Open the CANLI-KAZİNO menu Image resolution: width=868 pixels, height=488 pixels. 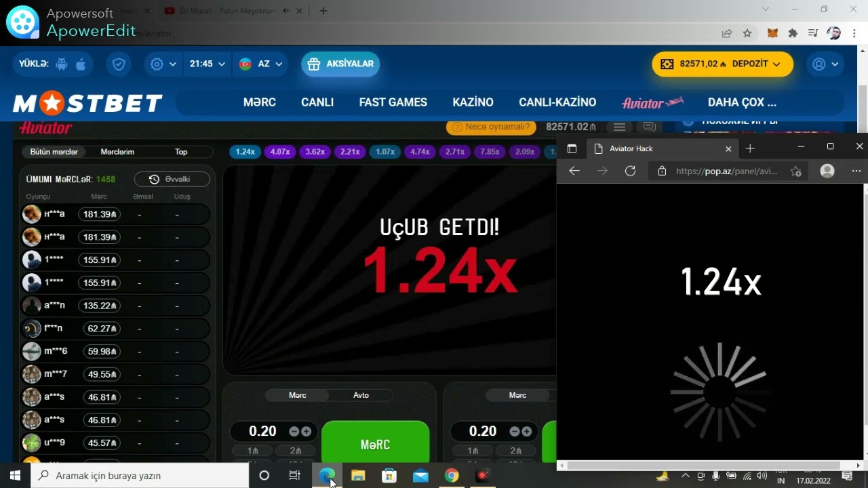pos(557,102)
